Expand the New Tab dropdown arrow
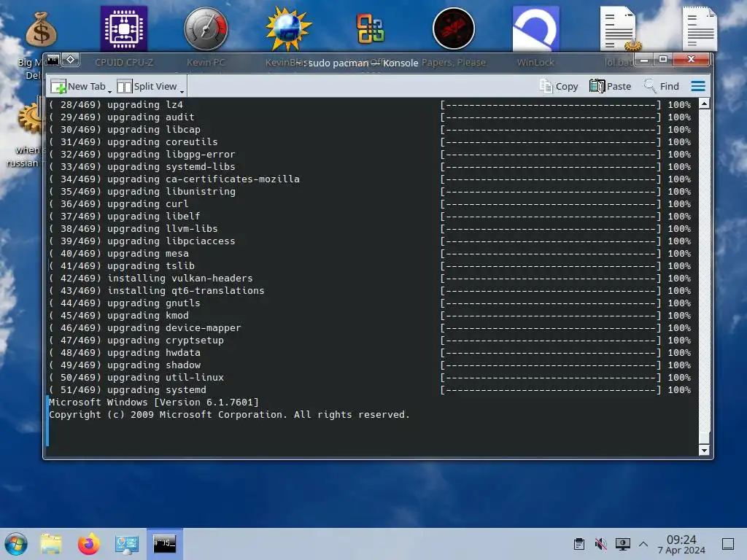 [110, 90]
